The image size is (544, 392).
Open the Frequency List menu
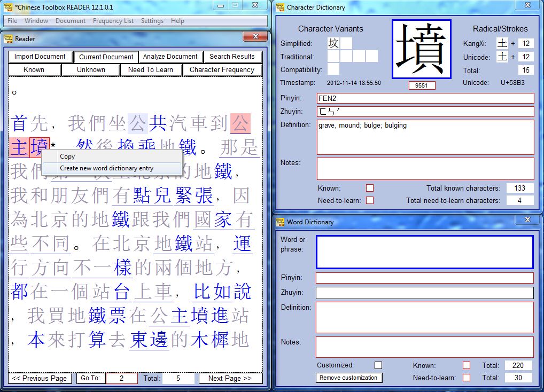113,21
